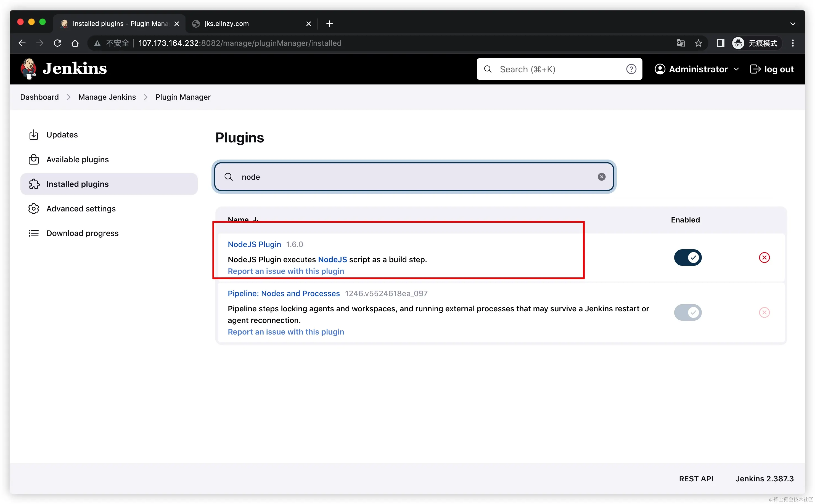Screen dimensions: 815x504
Task: Open the NodeJS link in plugin description
Action: point(332,259)
